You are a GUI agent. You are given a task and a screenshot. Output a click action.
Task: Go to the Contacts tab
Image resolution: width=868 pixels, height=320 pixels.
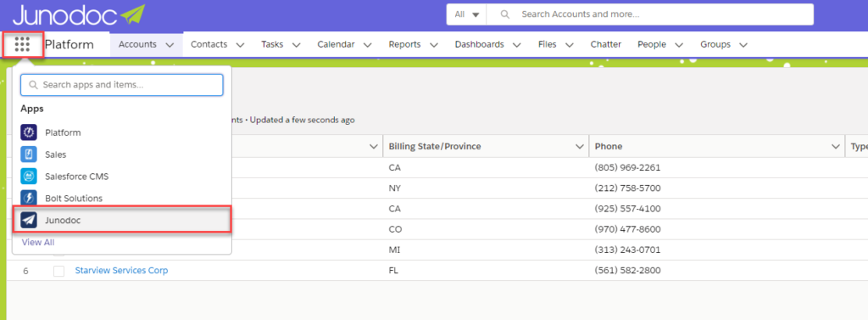click(209, 44)
